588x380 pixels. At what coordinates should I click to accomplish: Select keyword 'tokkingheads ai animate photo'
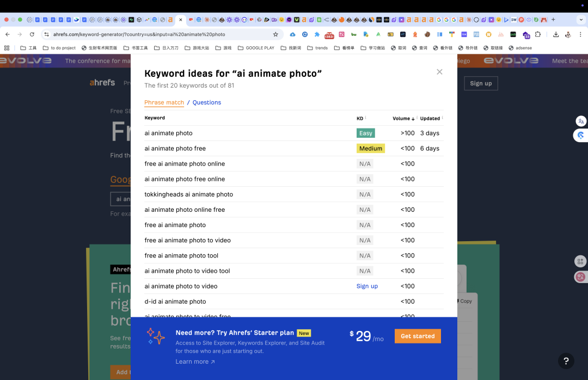(x=188, y=194)
